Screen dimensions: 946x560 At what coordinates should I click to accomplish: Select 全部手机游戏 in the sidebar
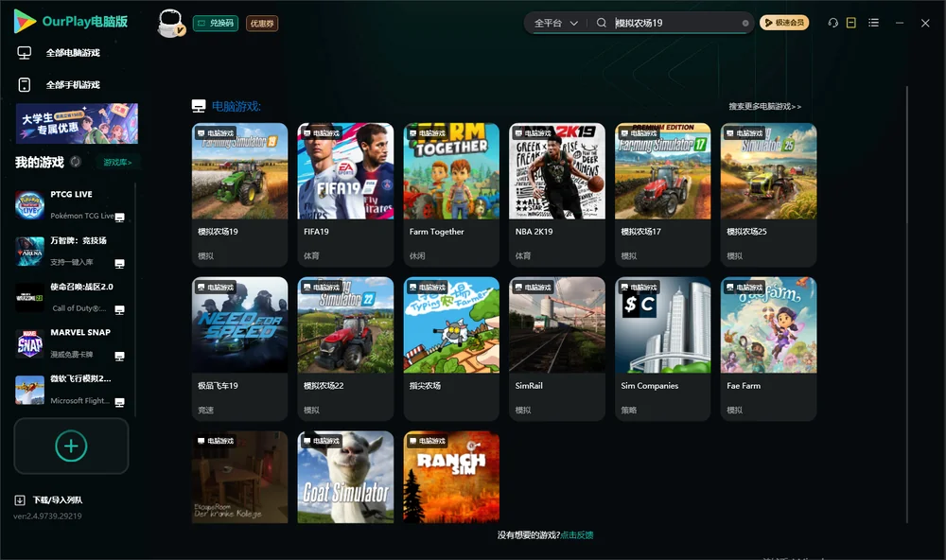tap(73, 84)
